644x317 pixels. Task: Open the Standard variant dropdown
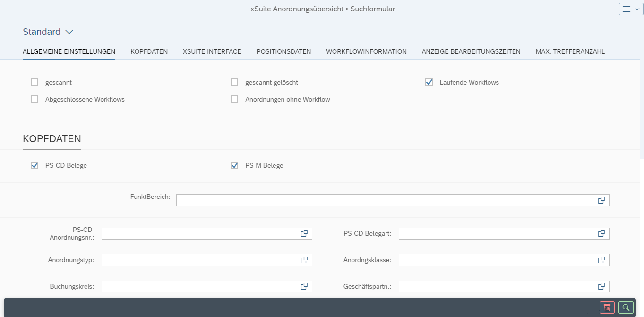(48, 31)
